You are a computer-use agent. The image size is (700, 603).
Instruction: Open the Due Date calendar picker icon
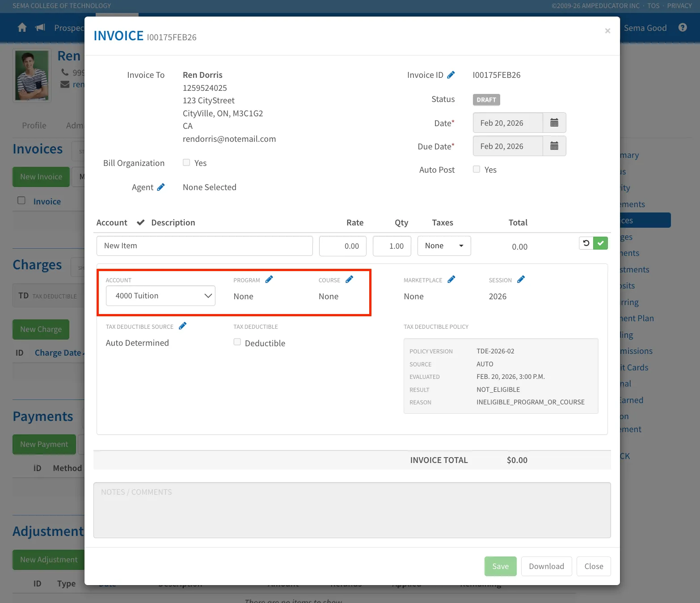(x=554, y=146)
